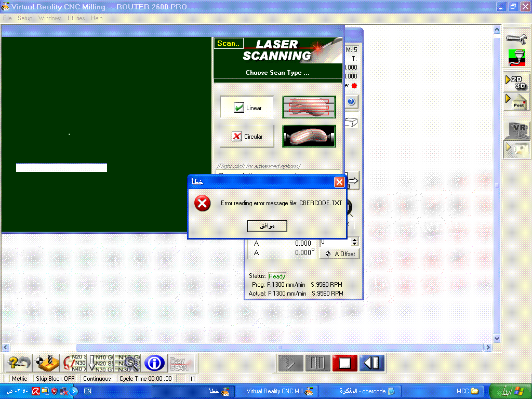This screenshot has height=399, width=532.
Task: Click the blue rewind to start button
Action: click(x=372, y=363)
